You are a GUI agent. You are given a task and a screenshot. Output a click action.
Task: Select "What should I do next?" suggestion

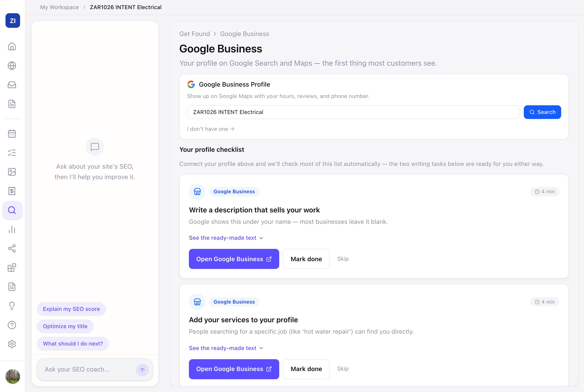click(x=73, y=343)
